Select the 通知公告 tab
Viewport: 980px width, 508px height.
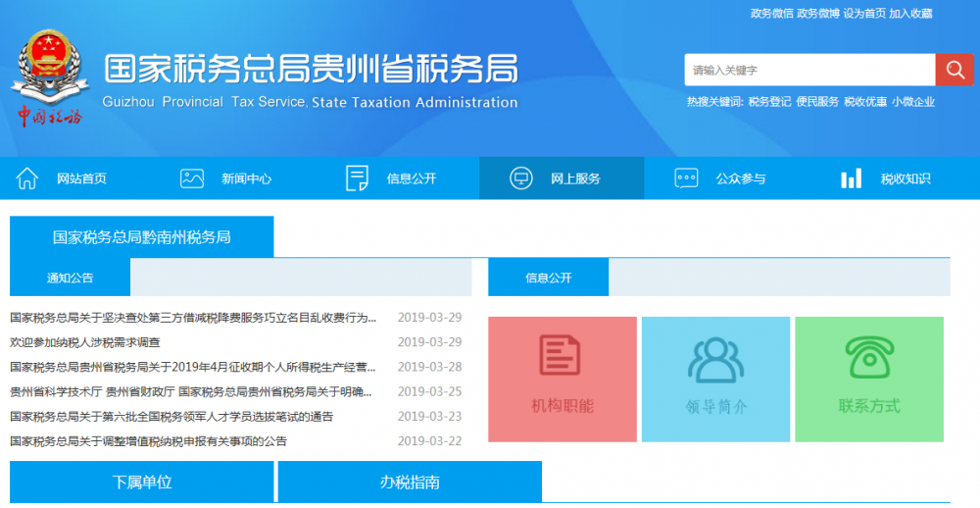point(70,278)
